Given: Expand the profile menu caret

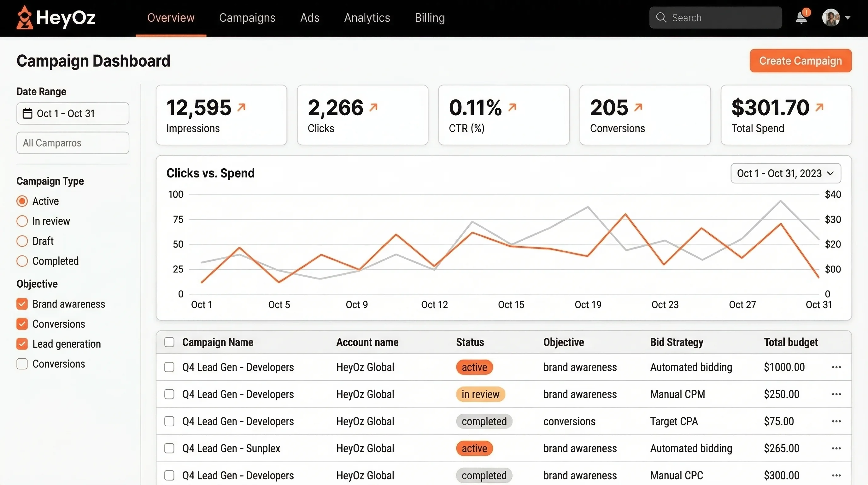Looking at the screenshot, I should click(848, 18).
